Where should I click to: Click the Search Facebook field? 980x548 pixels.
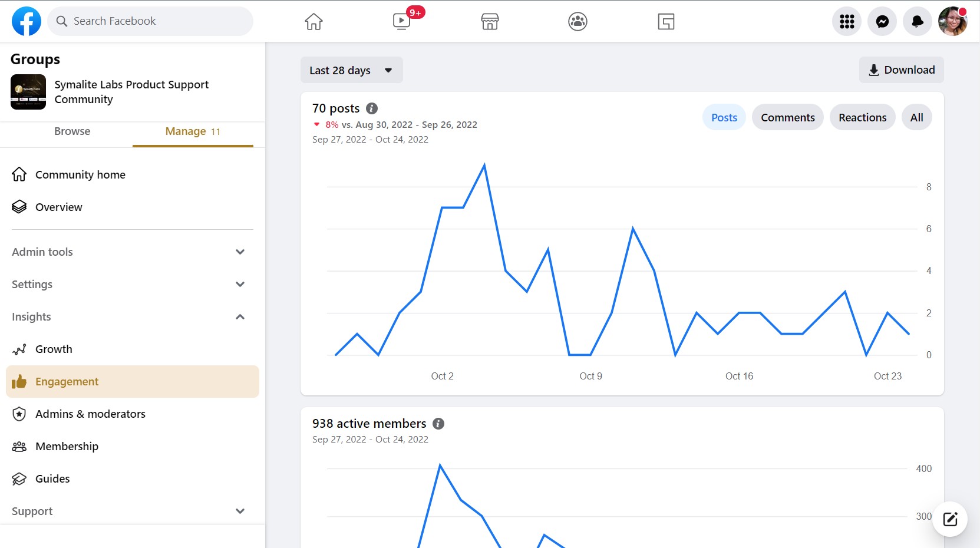tap(150, 21)
